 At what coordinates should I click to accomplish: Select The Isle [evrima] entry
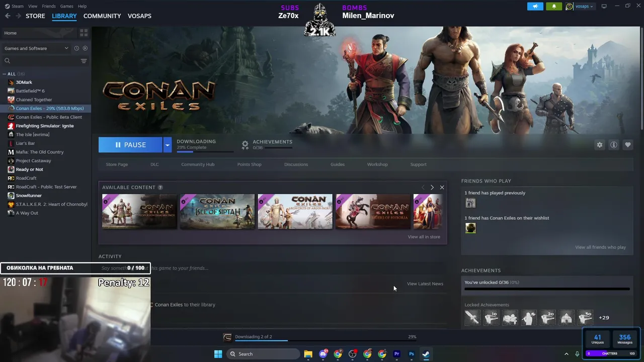coord(33,135)
